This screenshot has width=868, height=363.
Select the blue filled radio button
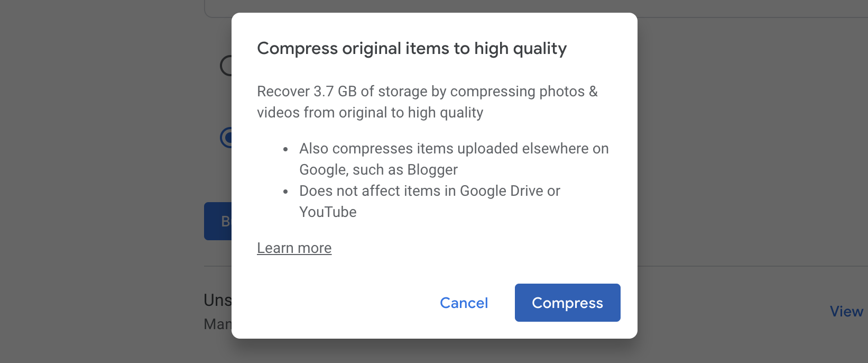226,138
